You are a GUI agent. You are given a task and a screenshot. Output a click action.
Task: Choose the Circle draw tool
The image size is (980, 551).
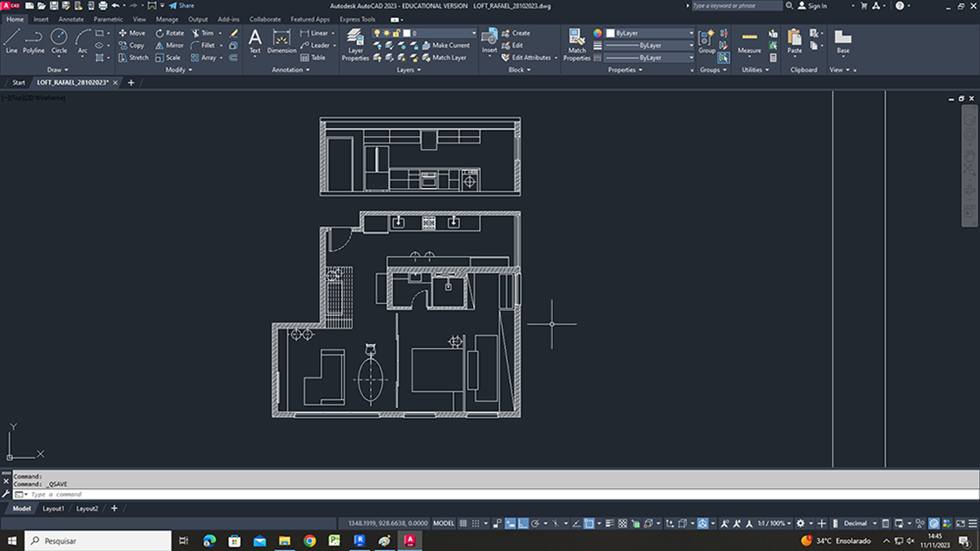tap(59, 42)
